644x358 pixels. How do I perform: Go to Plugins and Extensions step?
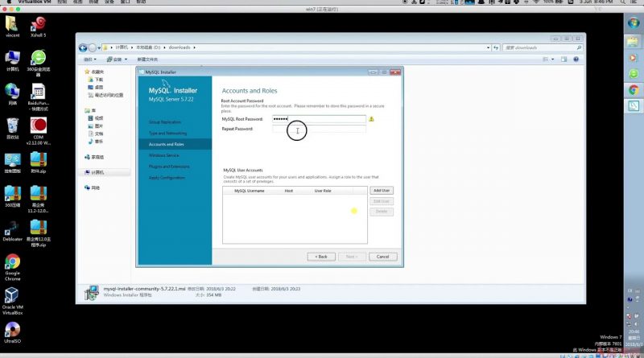pos(169,167)
